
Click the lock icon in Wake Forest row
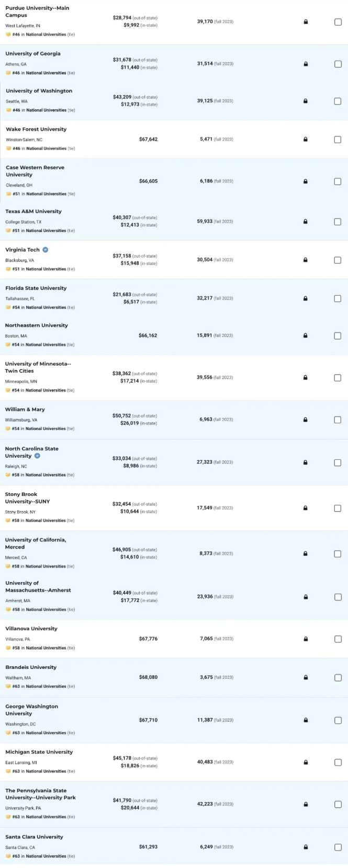[x=306, y=140]
